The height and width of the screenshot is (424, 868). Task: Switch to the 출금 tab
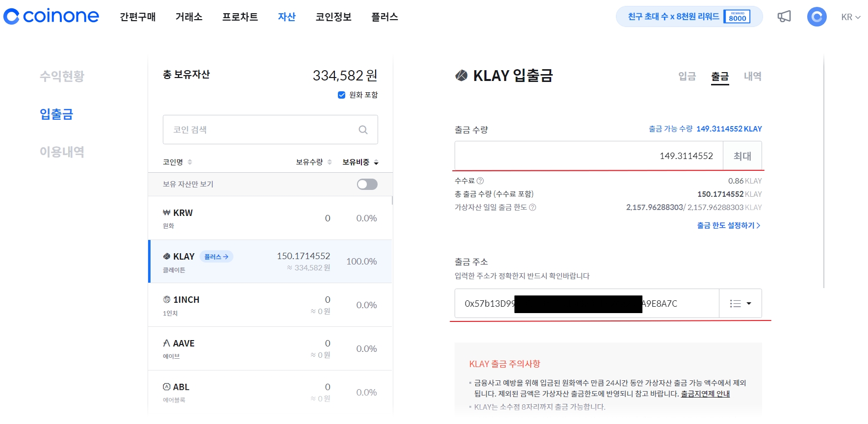pos(720,76)
